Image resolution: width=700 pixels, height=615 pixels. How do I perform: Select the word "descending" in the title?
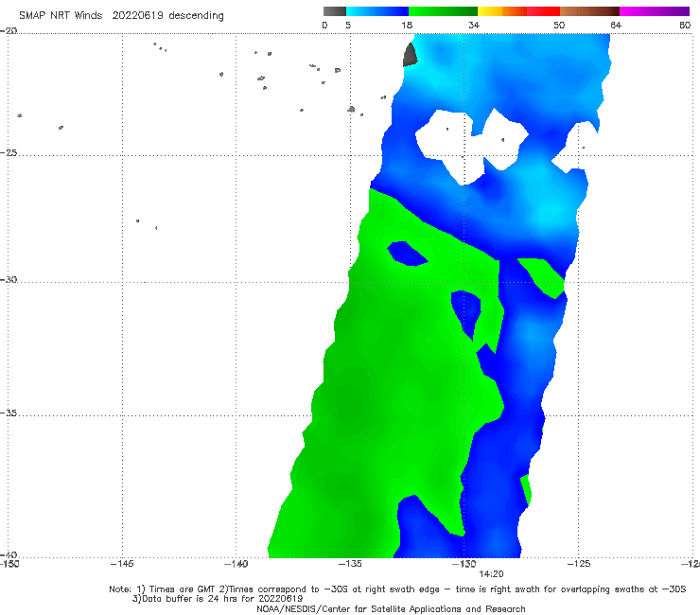click(197, 16)
